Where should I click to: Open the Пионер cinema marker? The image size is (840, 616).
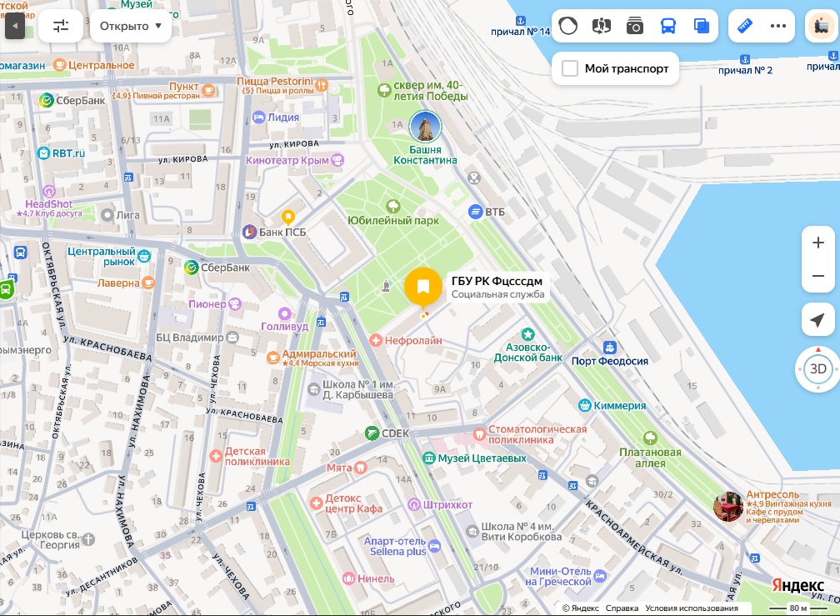(x=235, y=304)
